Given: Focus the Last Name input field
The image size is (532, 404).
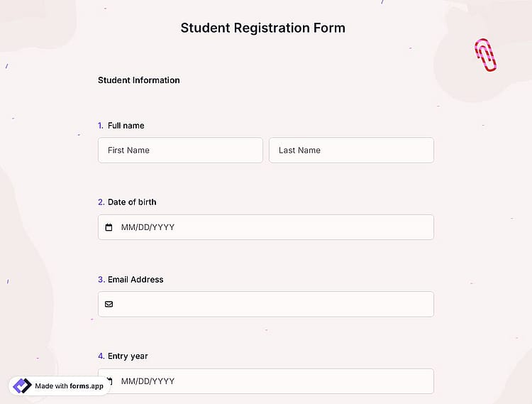Looking at the screenshot, I should pos(351,150).
